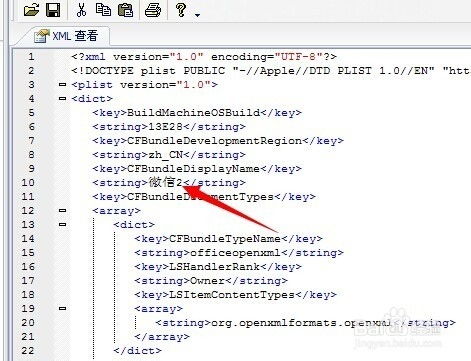Open file with the folder icon

(31, 10)
